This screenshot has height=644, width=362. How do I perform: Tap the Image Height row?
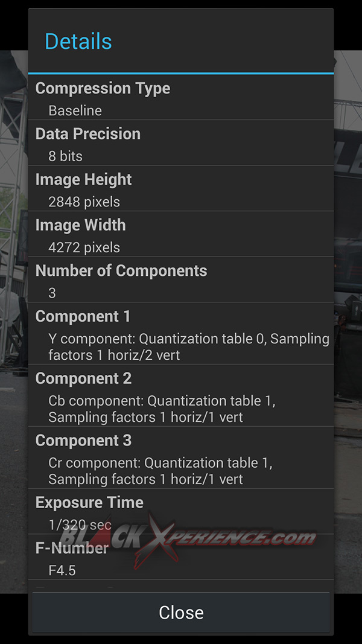point(84,179)
